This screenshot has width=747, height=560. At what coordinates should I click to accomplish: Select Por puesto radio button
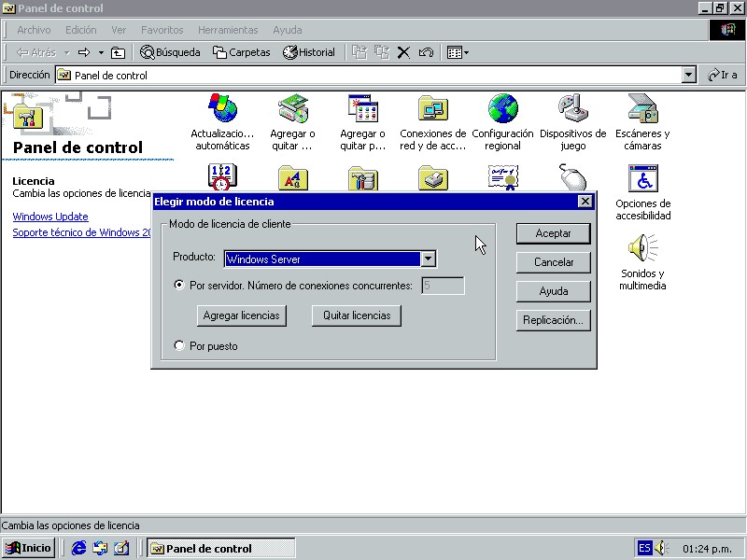point(179,345)
